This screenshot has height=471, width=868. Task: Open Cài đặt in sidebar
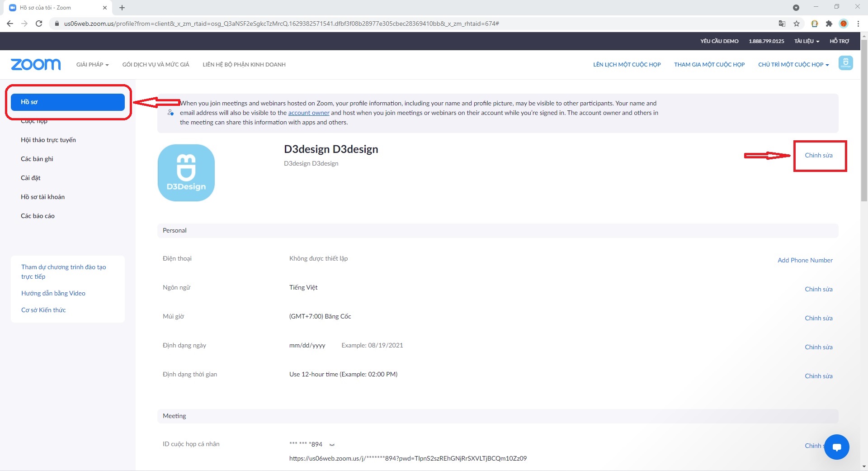click(31, 178)
